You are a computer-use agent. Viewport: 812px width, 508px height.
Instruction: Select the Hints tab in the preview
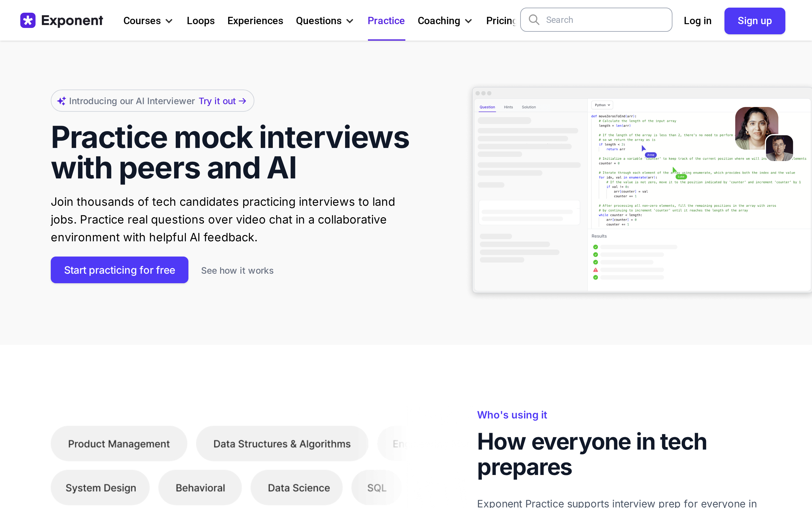coord(508,107)
